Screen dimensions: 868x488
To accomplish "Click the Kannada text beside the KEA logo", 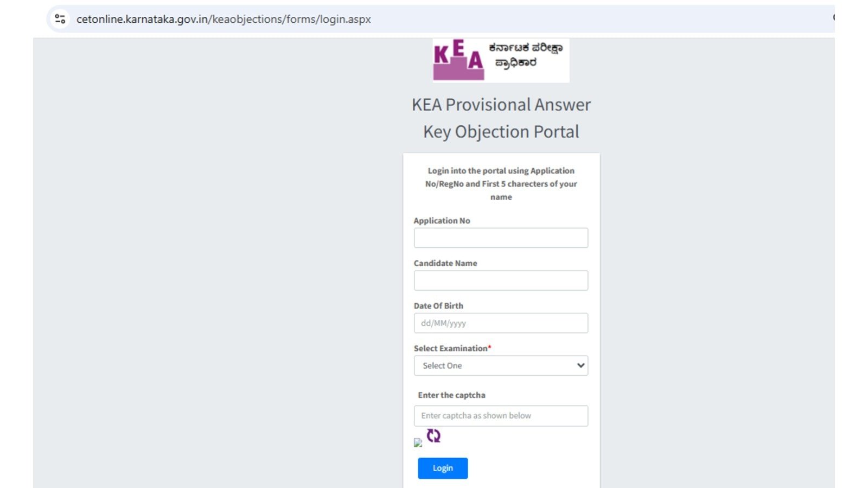I will tap(525, 55).
